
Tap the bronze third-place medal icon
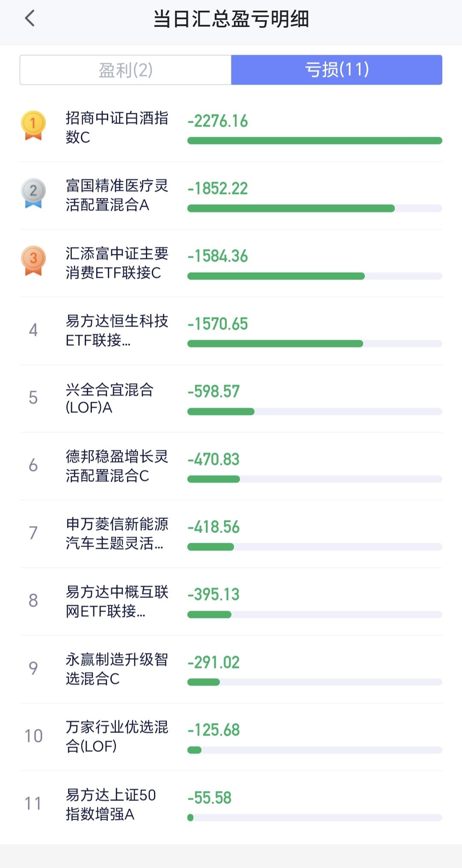33,261
